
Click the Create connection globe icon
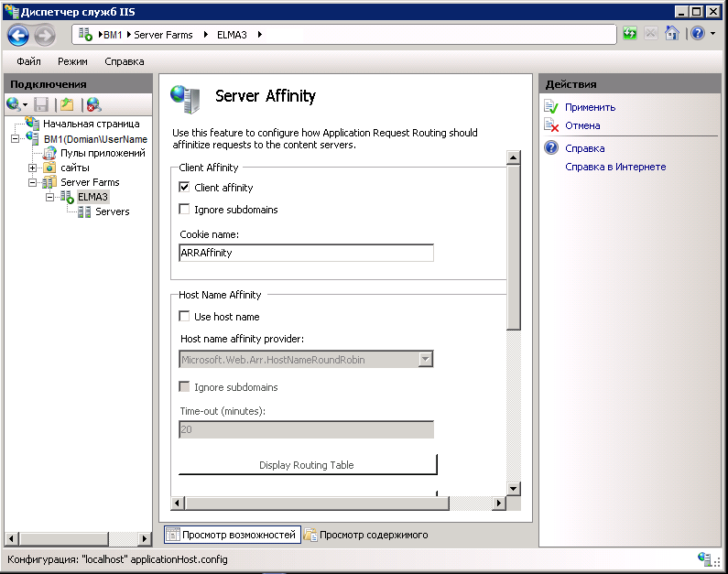tap(13, 104)
